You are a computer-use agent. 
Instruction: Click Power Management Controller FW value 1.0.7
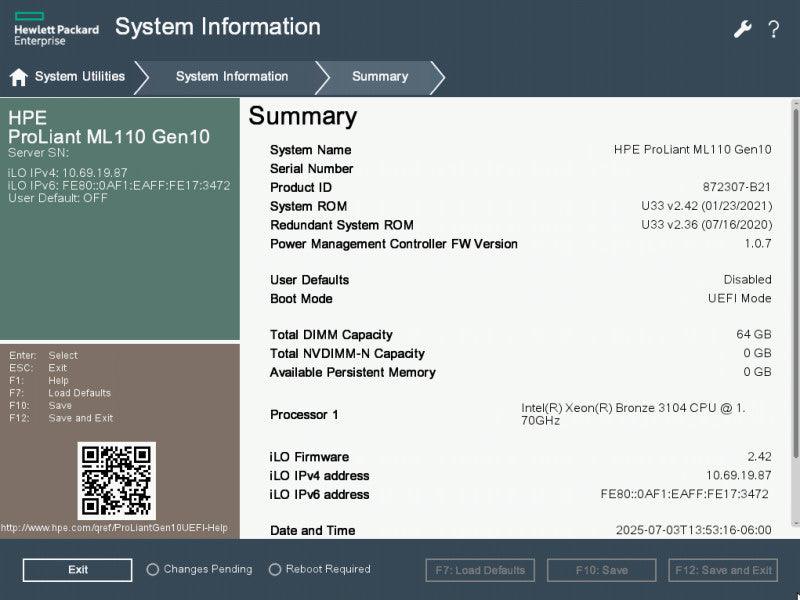pyautogui.click(x=758, y=243)
